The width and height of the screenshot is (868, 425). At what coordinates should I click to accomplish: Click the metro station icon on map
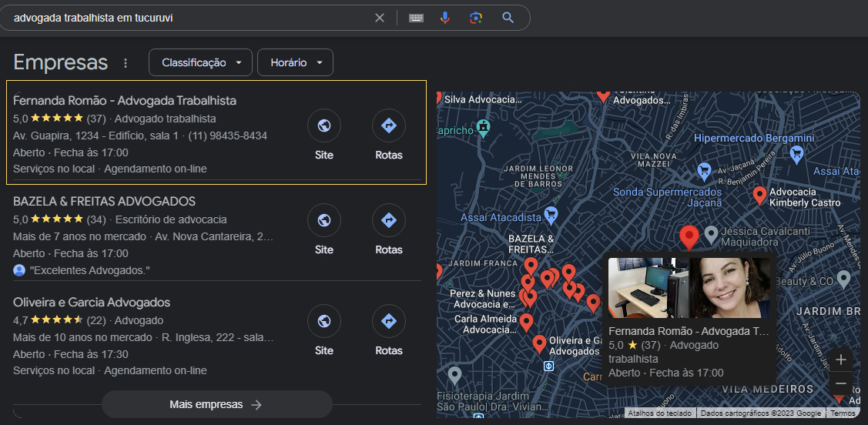pyautogui.click(x=548, y=366)
